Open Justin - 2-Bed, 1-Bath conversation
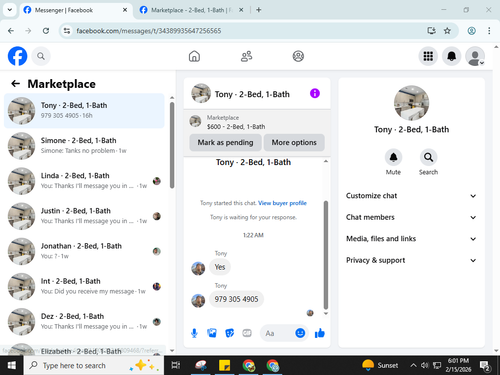Screen dimensions: 500x375 84,216
